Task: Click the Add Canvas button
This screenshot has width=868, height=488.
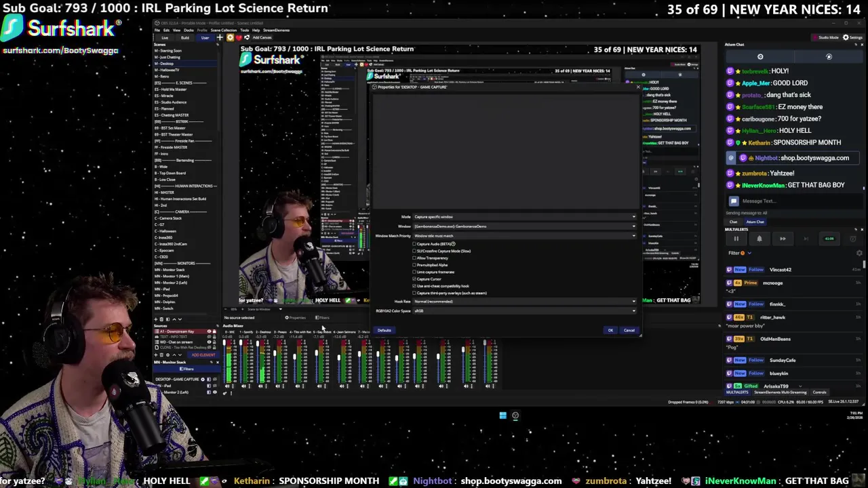Action: pyautogui.click(x=262, y=37)
